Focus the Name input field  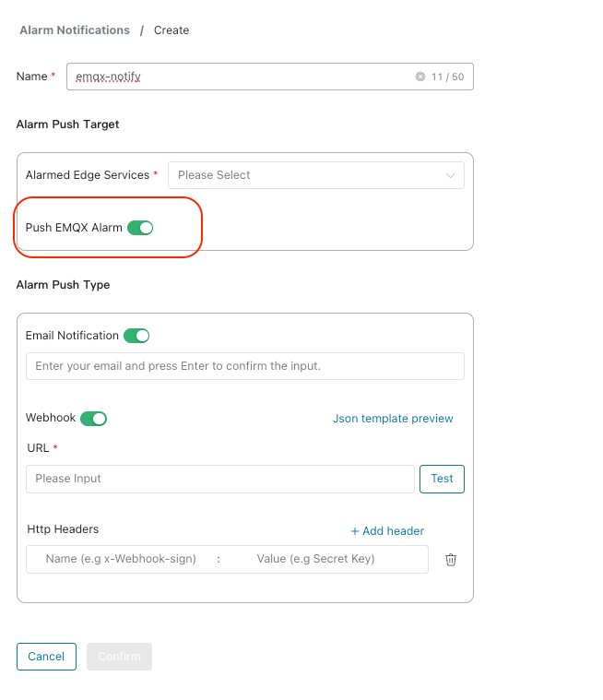(x=240, y=77)
